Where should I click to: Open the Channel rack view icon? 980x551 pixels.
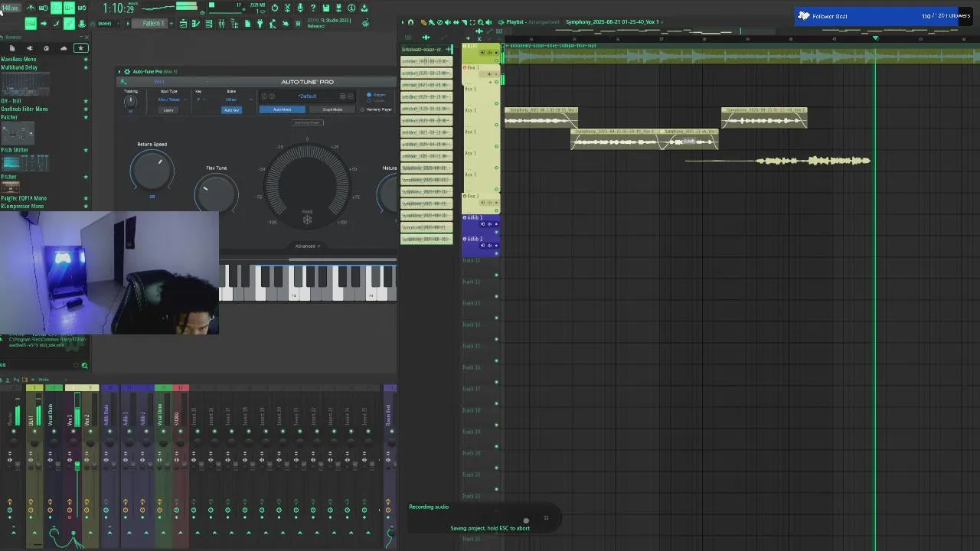(x=209, y=23)
